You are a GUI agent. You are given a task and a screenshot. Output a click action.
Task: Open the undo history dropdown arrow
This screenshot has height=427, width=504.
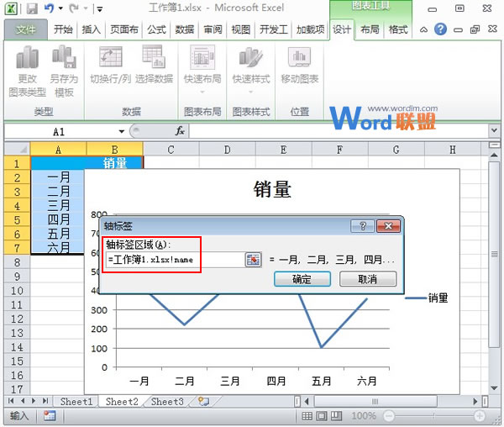pyautogui.click(x=60, y=8)
